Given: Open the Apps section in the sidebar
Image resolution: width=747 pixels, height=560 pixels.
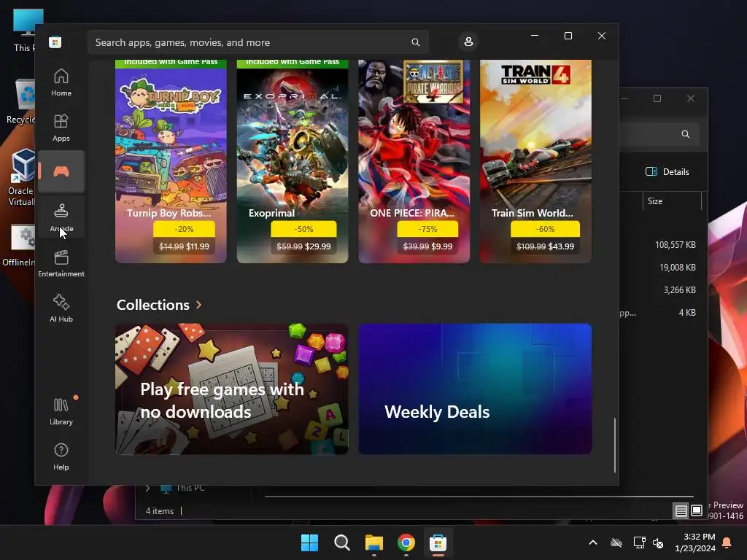Looking at the screenshot, I should pyautogui.click(x=61, y=128).
